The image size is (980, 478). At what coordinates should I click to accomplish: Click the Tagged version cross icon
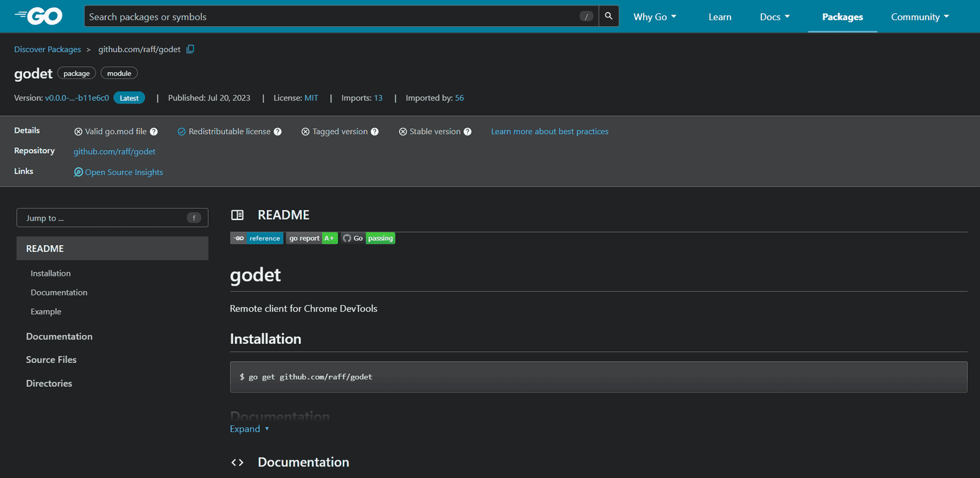(x=306, y=132)
